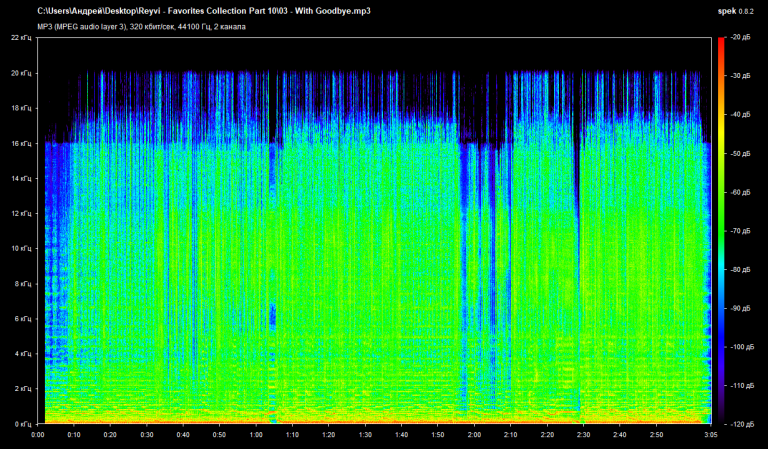
Task: Click the 1:10 time axis label
Action: coord(292,435)
